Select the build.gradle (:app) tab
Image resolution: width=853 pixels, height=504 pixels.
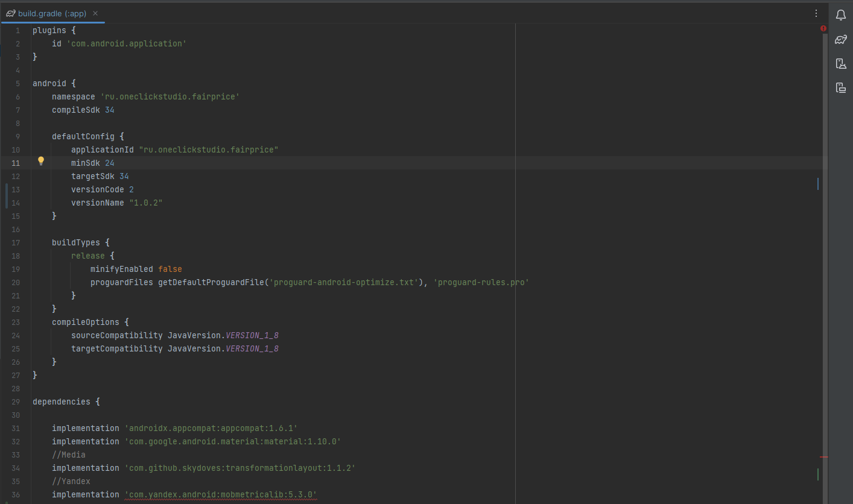(x=52, y=13)
